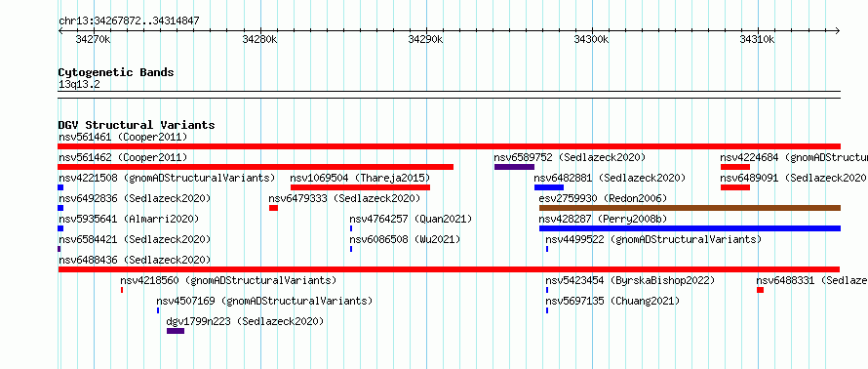
Task: Click the dgv1799n223 (Sedlazeck2020) label
Action: pyautogui.click(x=245, y=321)
